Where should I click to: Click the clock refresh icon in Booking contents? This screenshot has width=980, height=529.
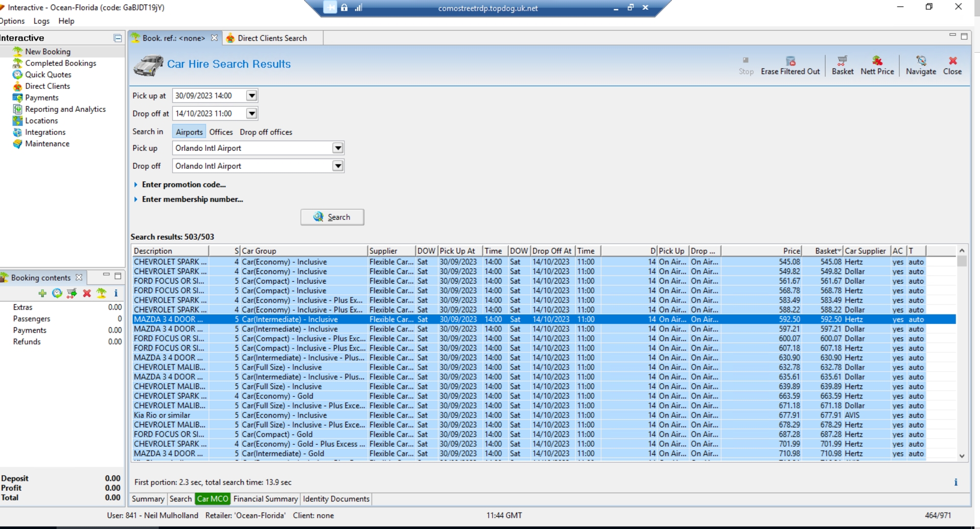tap(57, 293)
